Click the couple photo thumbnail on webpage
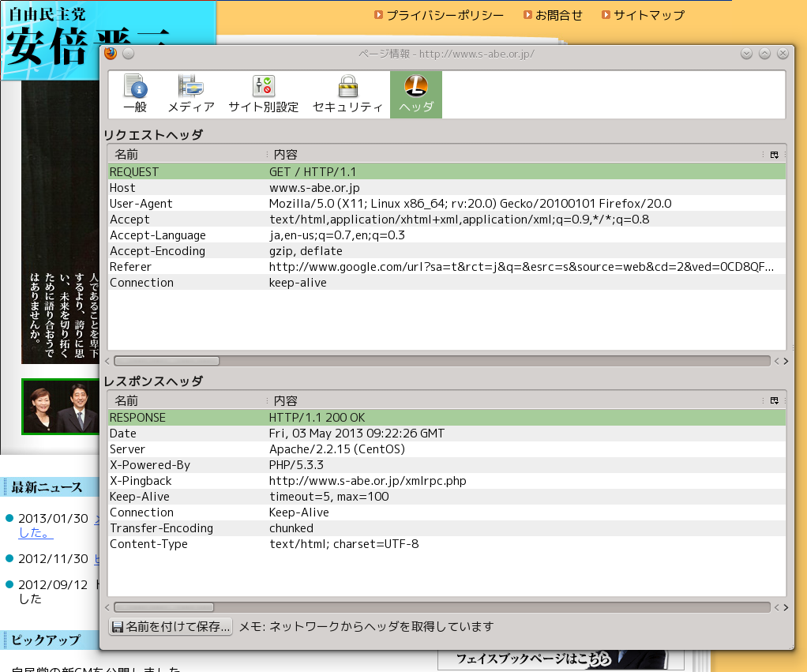Viewport: 807px width, 672px height. 61,407
